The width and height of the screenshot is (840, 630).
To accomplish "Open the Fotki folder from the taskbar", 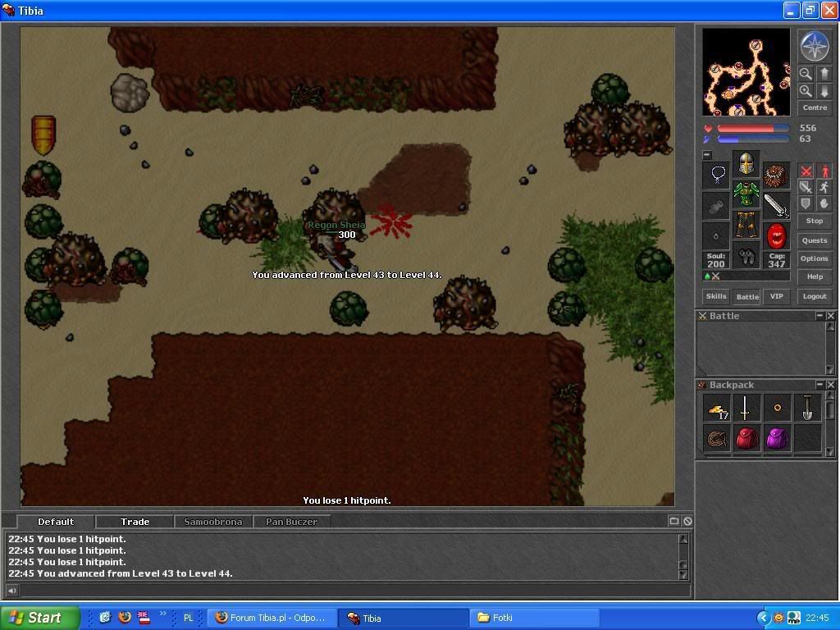I will coord(534,618).
